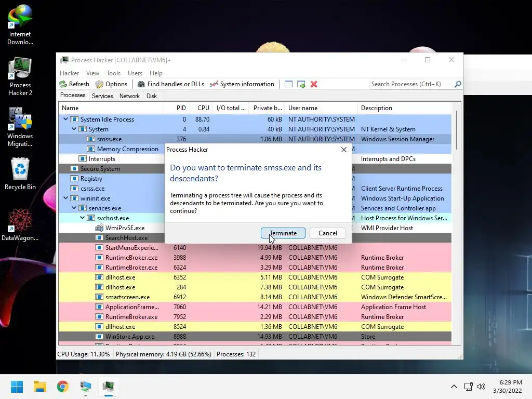Open Windows Migration desktop shortcut
This screenshot has height=399, width=532.
tap(20, 128)
